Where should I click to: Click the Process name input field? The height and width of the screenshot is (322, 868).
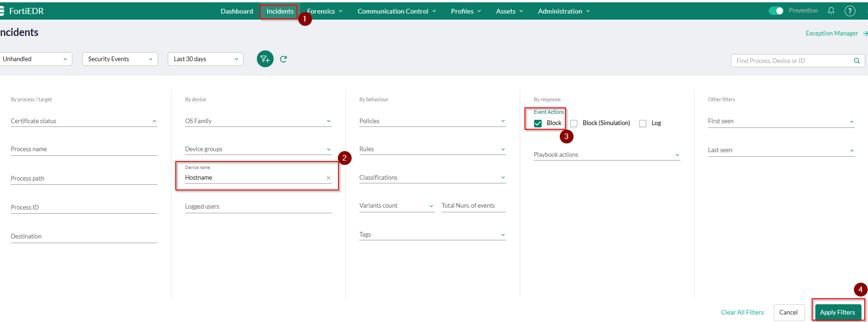[84, 149]
